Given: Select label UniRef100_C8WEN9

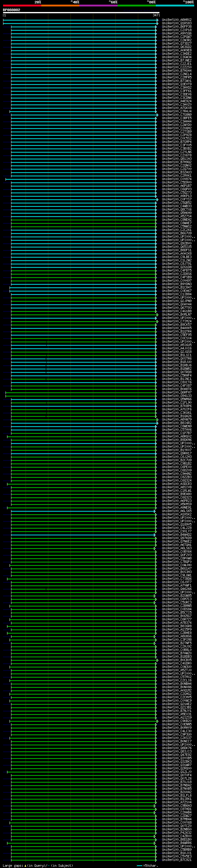Looking at the screenshot, I should tap(176, 426).
